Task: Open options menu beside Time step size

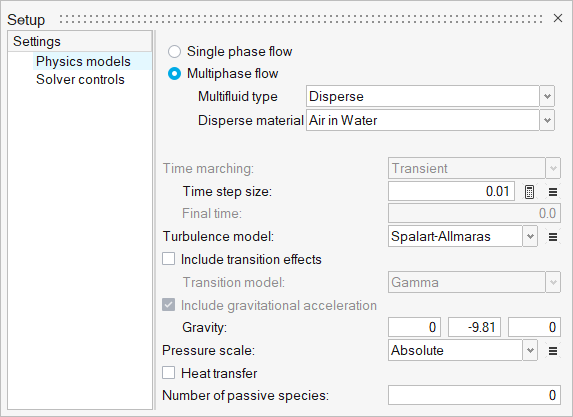Action: tap(553, 192)
